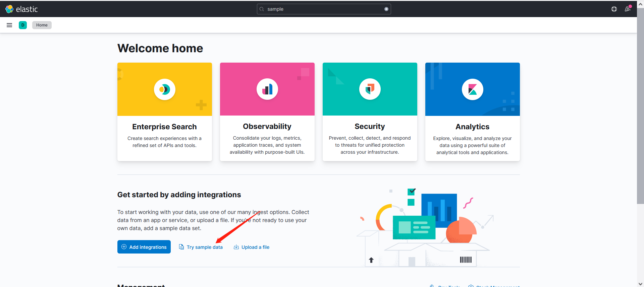
Task: Click the Security description text
Action: click(x=370, y=145)
